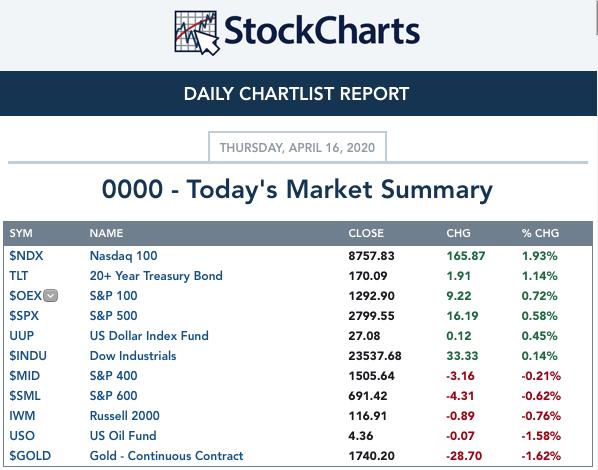Screen dimensions: 598x470
Task: Select the TLT symbol
Action: (x=18, y=276)
